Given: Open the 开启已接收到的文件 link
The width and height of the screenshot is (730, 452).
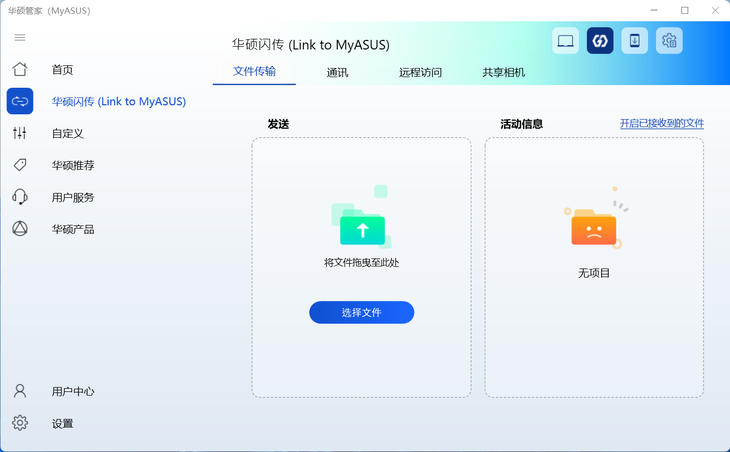Looking at the screenshot, I should [x=662, y=123].
